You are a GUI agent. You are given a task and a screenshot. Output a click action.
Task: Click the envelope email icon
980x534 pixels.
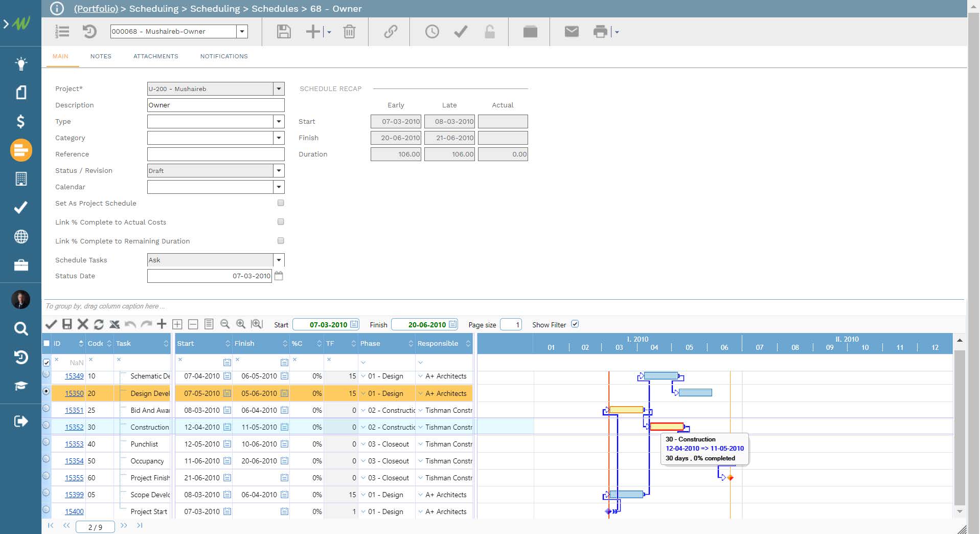[x=571, y=32]
